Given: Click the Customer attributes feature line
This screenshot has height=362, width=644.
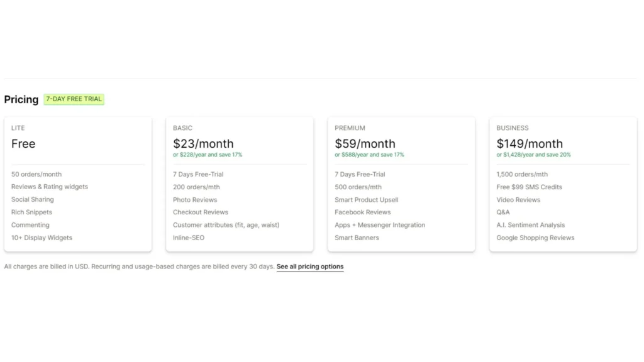Looking at the screenshot, I should tap(226, 225).
